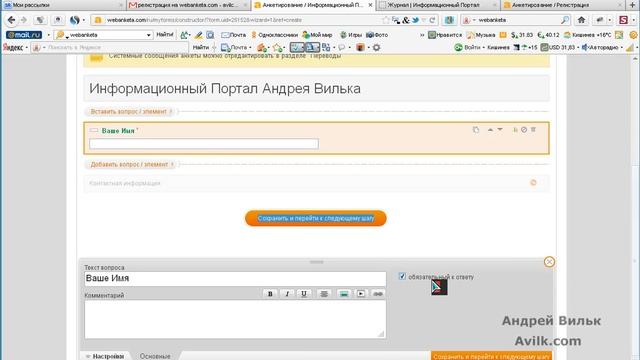Close the question settings panel
Screen dimensions: 640x360
pyautogui.click(x=549, y=262)
